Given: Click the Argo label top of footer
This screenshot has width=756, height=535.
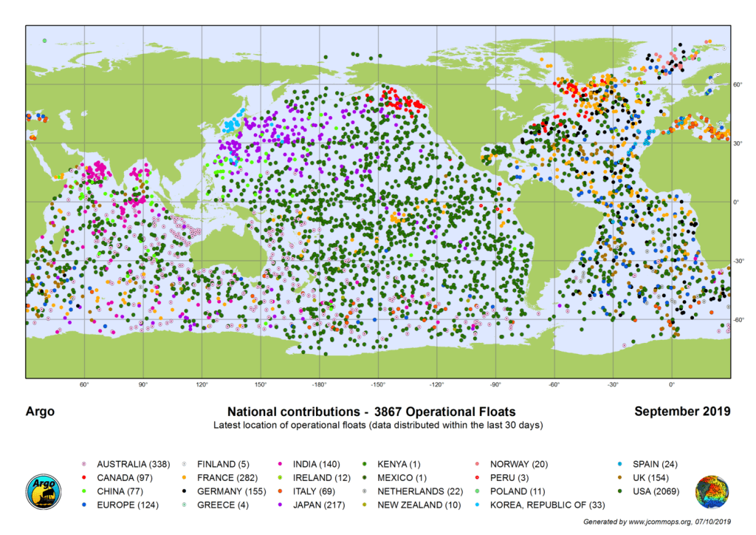Looking at the screenshot, I should pyautogui.click(x=41, y=412).
